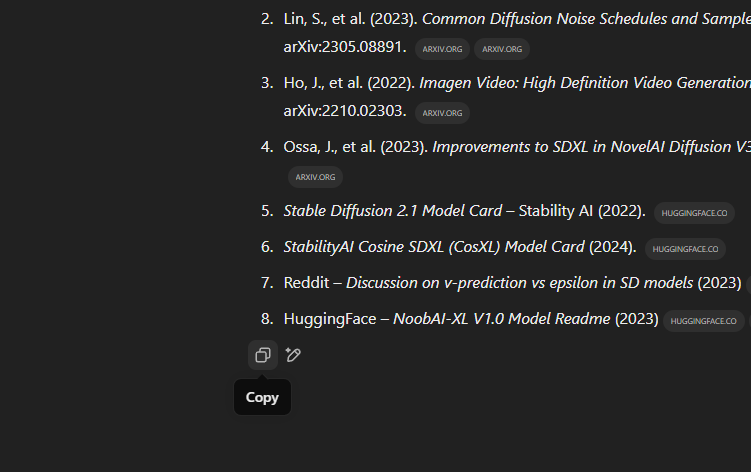Open ARXIV.ORG chip under Ossa reference

point(315,177)
